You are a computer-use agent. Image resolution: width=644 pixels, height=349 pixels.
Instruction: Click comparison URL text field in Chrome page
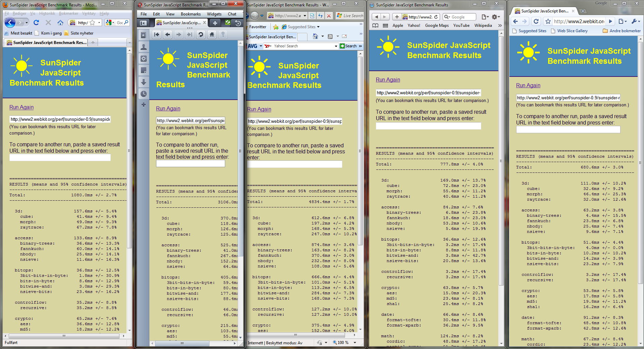[x=568, y=130]
